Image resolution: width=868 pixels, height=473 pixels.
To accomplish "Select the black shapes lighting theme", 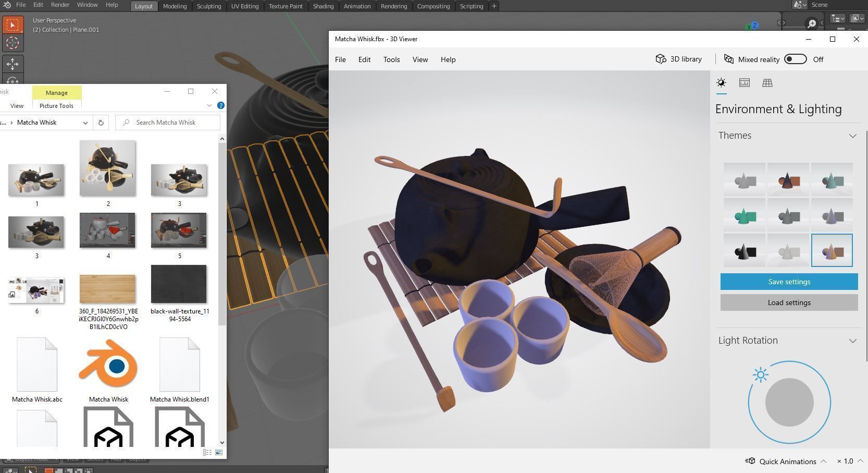I will (x=744, y=250).
